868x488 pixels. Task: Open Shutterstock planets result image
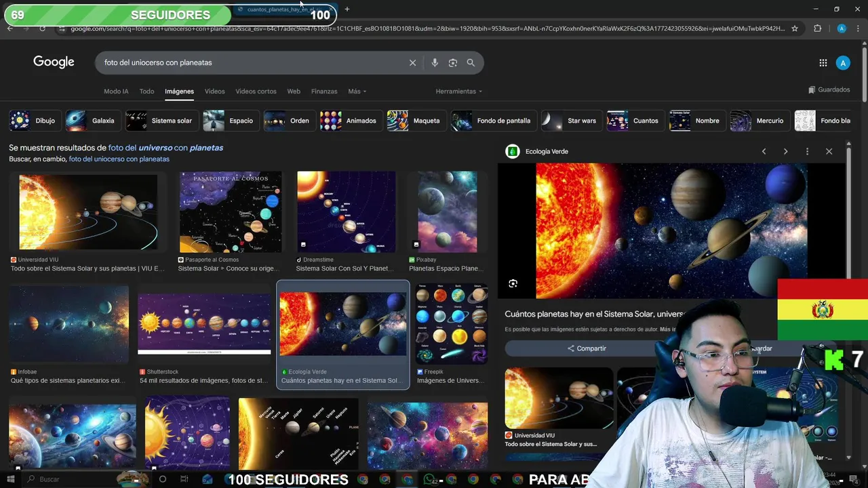(x=204, y=325)
